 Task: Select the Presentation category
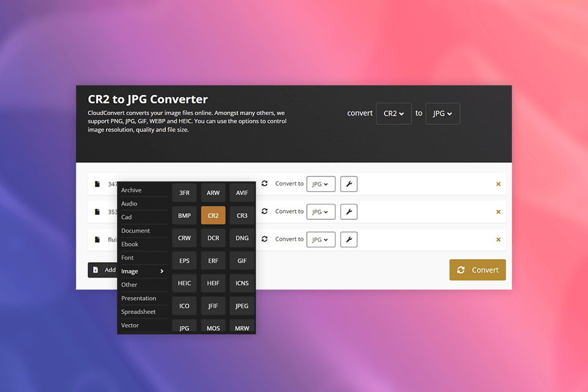click(138, 298)
